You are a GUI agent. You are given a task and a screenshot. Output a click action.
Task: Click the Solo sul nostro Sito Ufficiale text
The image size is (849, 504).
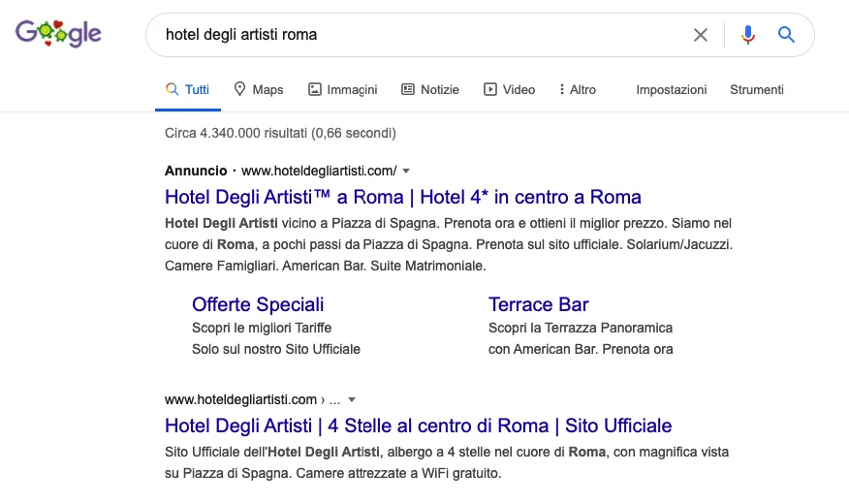click(276, 349)
